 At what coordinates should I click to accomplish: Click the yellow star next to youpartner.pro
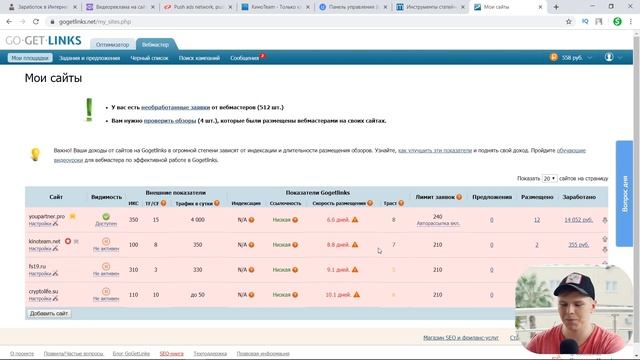tap(73, 216)
